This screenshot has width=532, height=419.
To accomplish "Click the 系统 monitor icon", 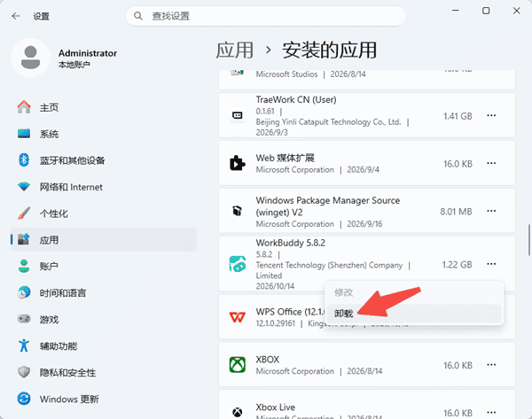I will 24,134.
